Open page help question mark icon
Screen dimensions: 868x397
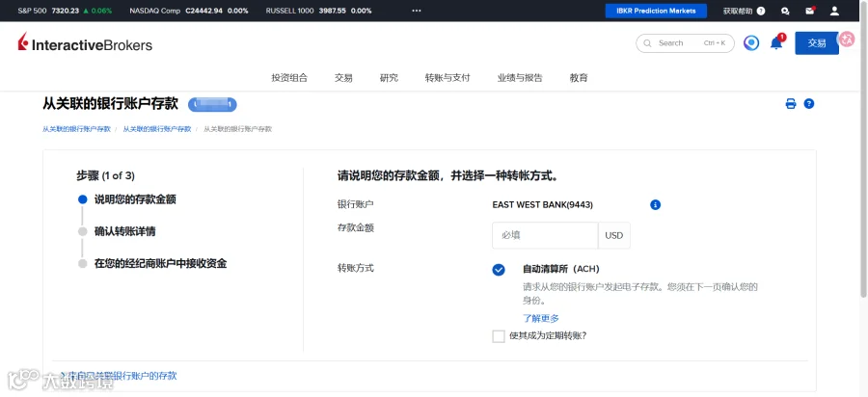[809, 103]
